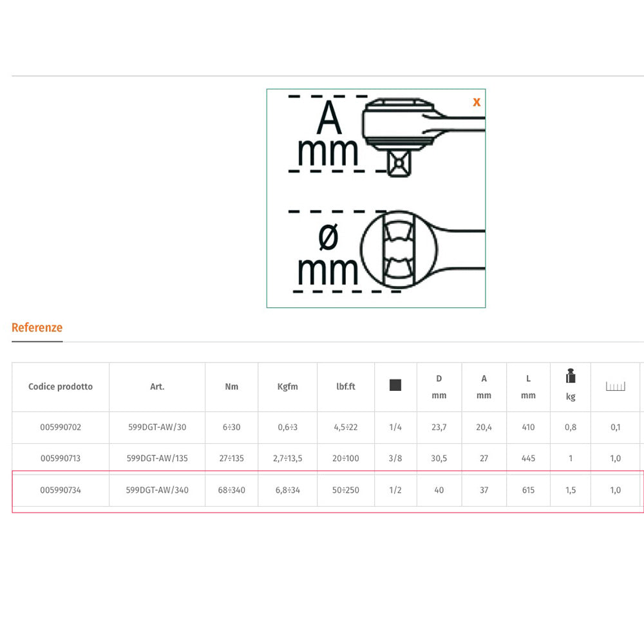This screenshot has height=644, width=644.
Task: Click the A mm column header
Action: click(484, 387)
